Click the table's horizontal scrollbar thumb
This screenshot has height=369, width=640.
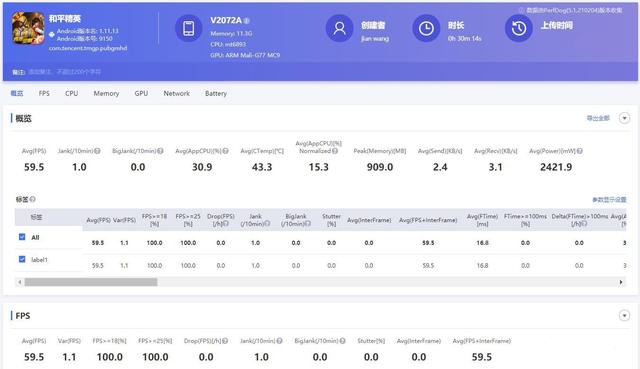(91, 282)
